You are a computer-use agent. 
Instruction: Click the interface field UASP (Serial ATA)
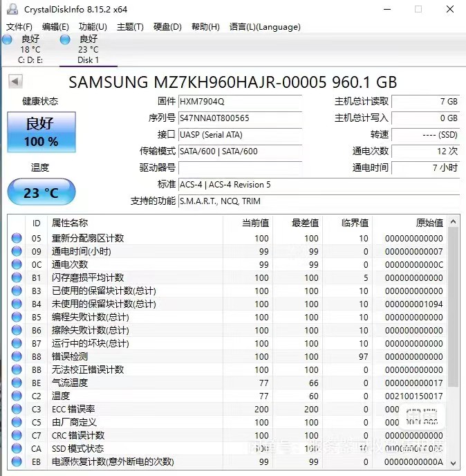point(240,134)
